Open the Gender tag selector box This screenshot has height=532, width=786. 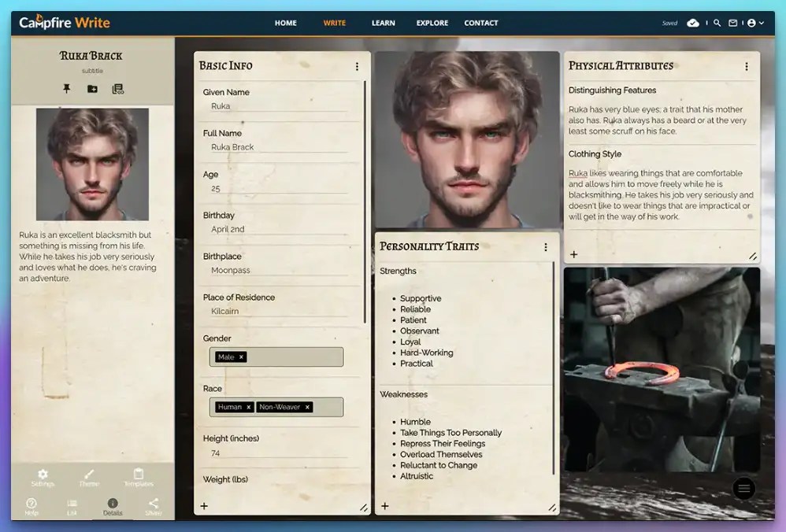click(x=276, y=357)
